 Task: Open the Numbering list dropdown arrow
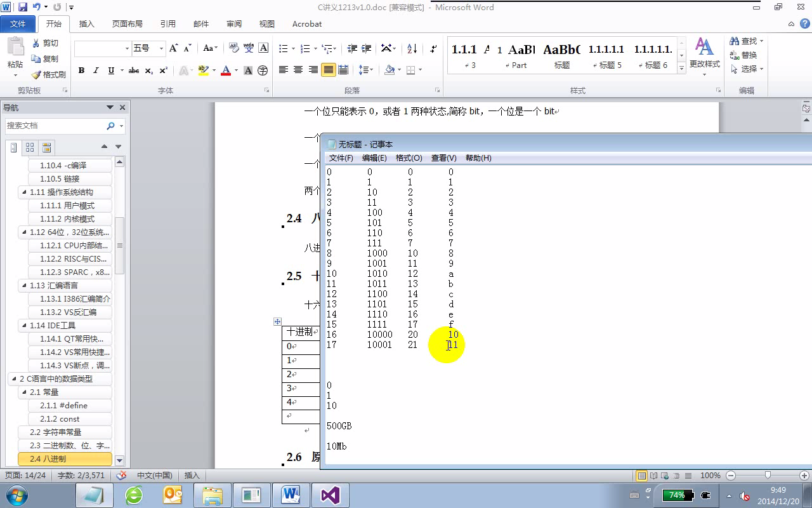(x=315, y=48)
